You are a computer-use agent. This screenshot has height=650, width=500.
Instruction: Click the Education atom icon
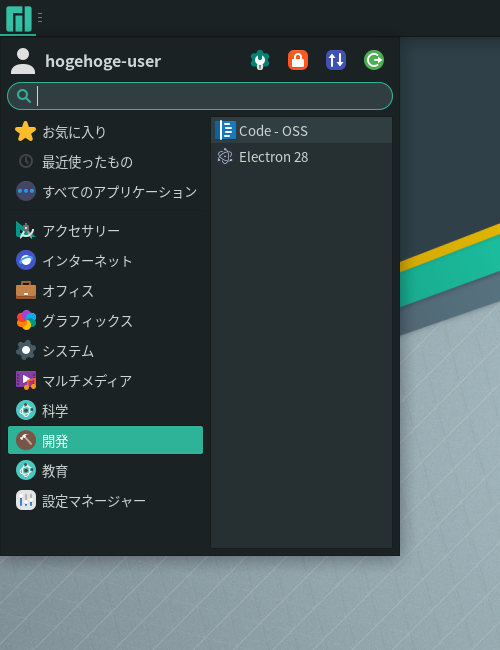26,471
